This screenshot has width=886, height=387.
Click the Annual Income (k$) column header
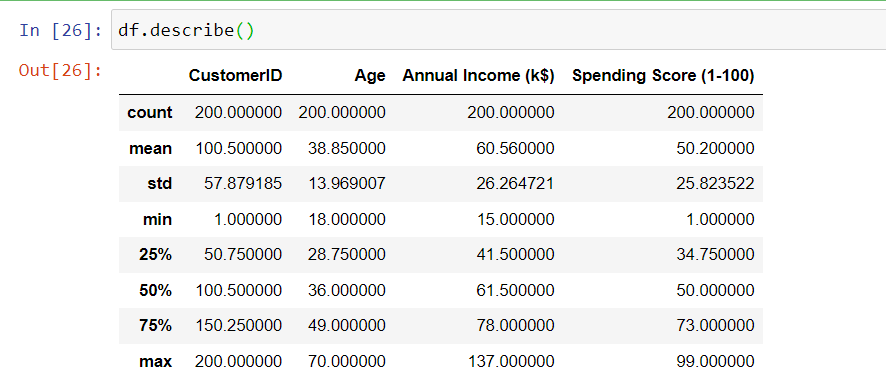pos(478,76)
